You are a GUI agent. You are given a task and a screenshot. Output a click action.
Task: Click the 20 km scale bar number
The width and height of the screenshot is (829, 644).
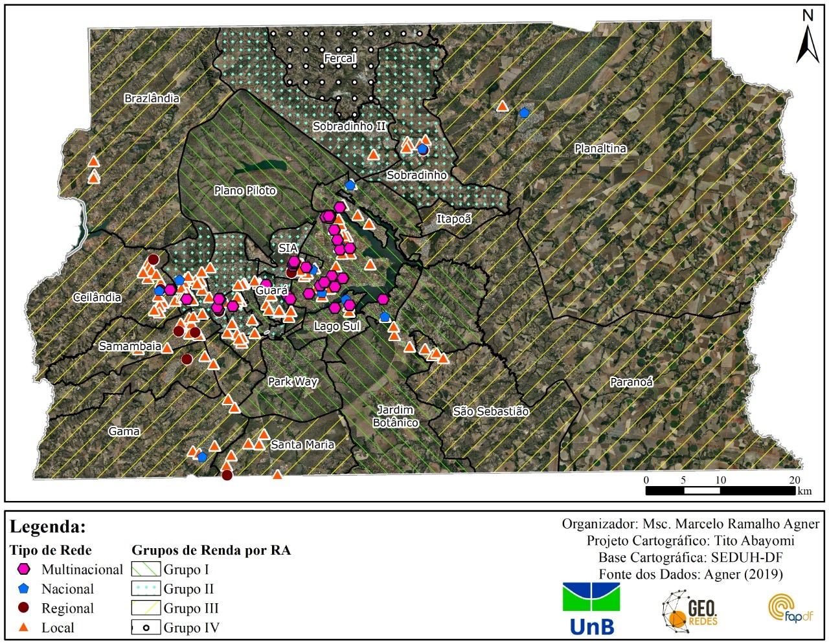[795, 480]
